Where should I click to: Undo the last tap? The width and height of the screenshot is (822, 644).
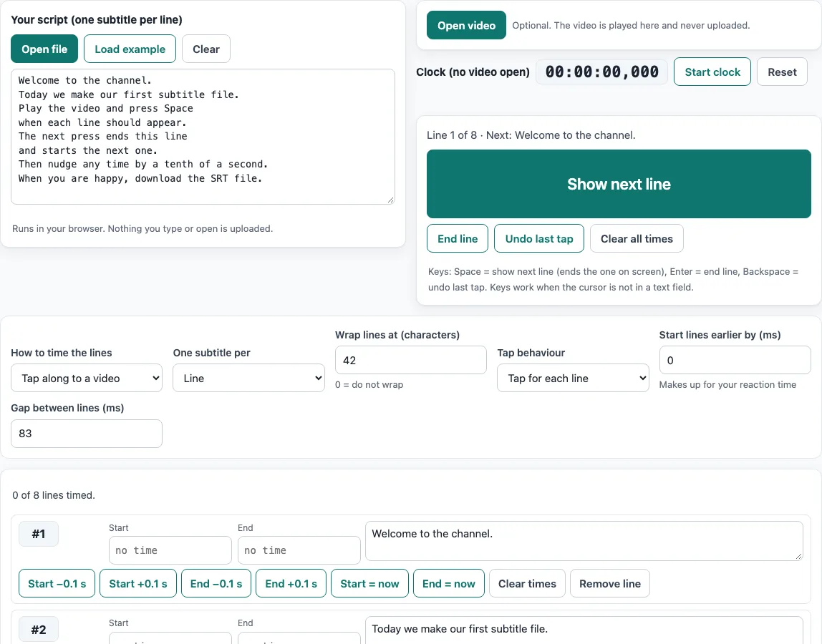point(539,238)
